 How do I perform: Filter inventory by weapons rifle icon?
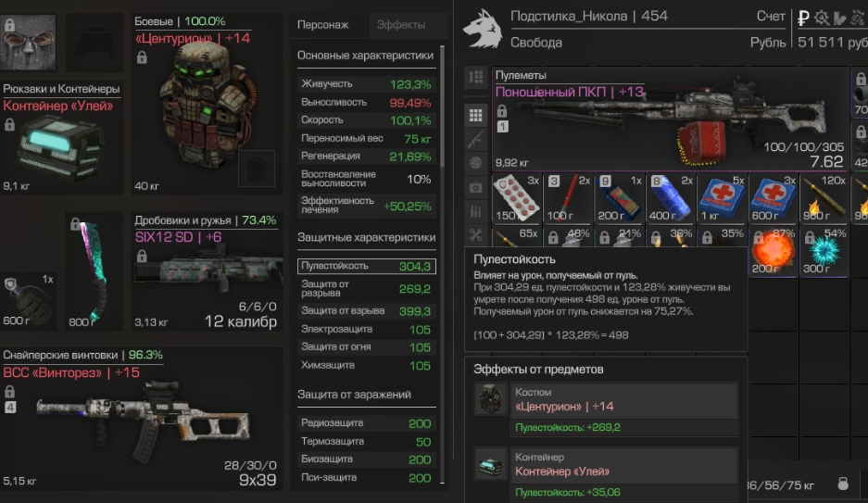click(x=475, y=139)
